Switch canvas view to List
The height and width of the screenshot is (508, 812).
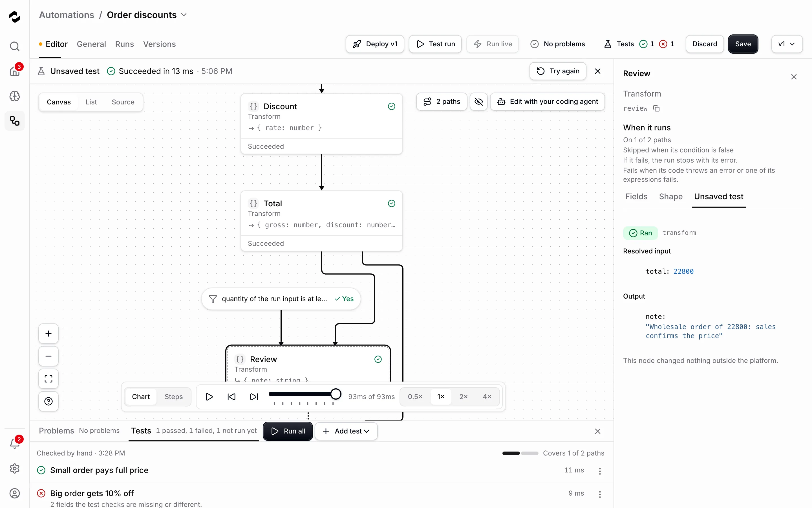tap(91, 102)
